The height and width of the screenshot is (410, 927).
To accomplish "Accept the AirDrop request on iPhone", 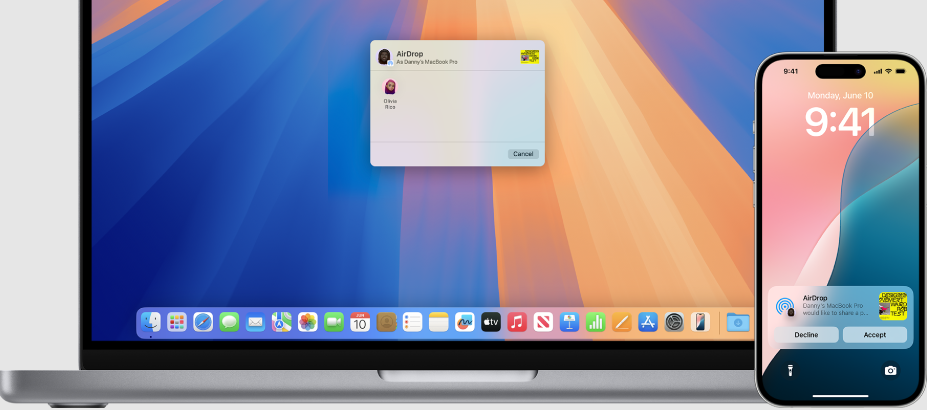I will (874, 335).
